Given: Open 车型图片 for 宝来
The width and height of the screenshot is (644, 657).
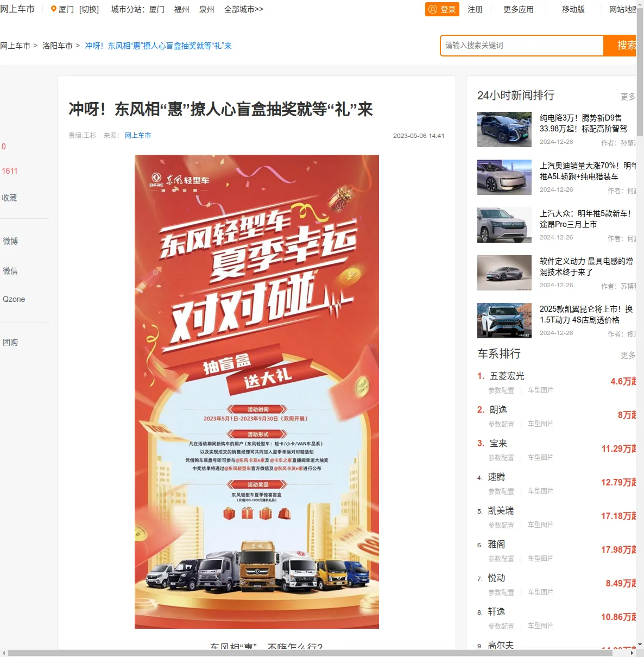Looking at the screenshot, I should (x=541, y=458).
